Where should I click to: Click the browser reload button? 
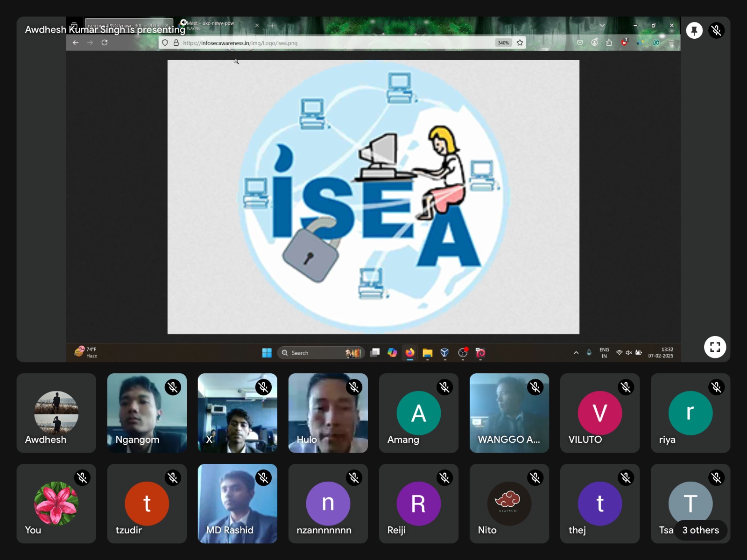[x=105, y=42]
